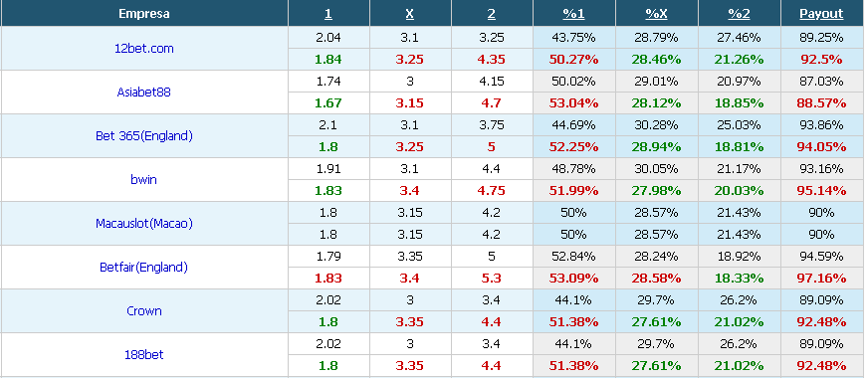Click the Crown company link
The height and width of the screenshot is (378, 868).
pos(144,311)
